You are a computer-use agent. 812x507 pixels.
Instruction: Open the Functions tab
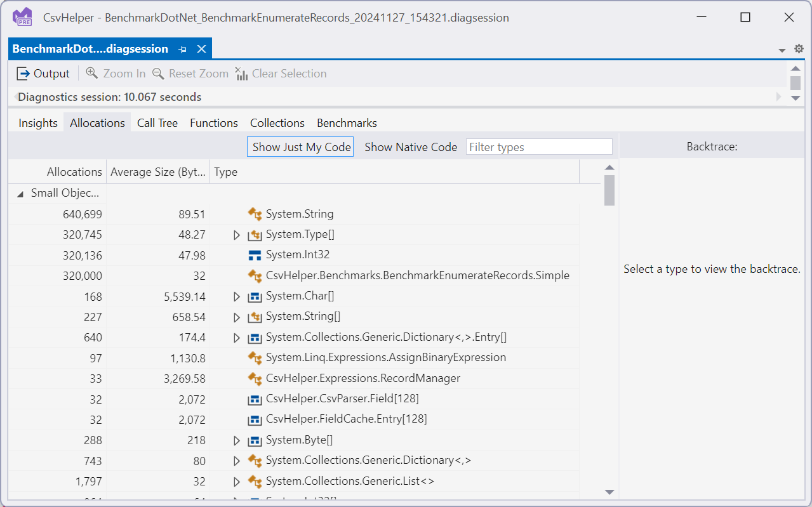pos(214,123)
